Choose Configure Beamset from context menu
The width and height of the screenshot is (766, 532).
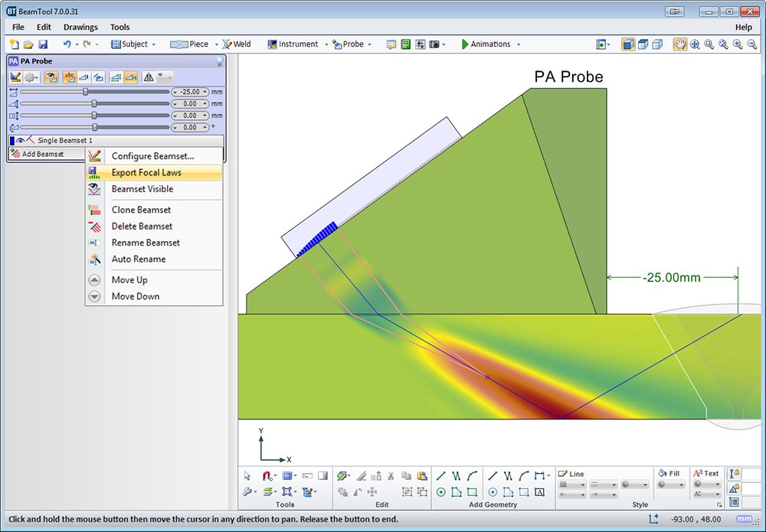click(154, 156)
